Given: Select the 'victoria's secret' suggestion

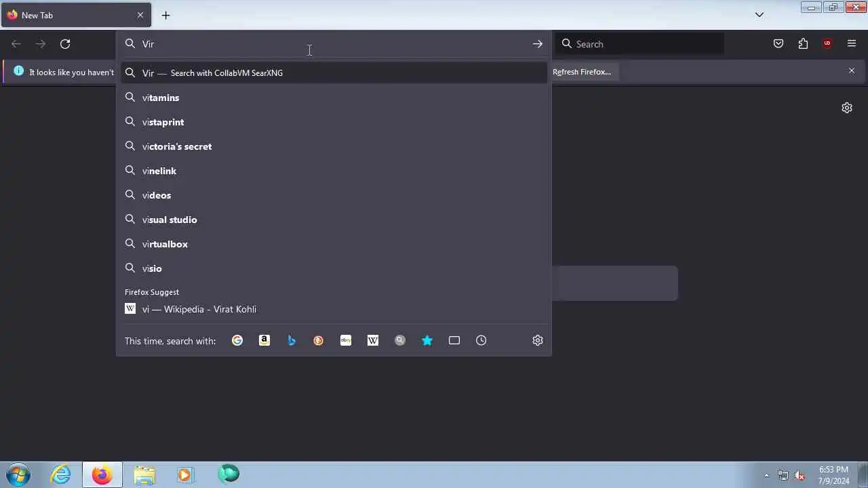Looking at the screenshot, I should (x=334, y=146).
